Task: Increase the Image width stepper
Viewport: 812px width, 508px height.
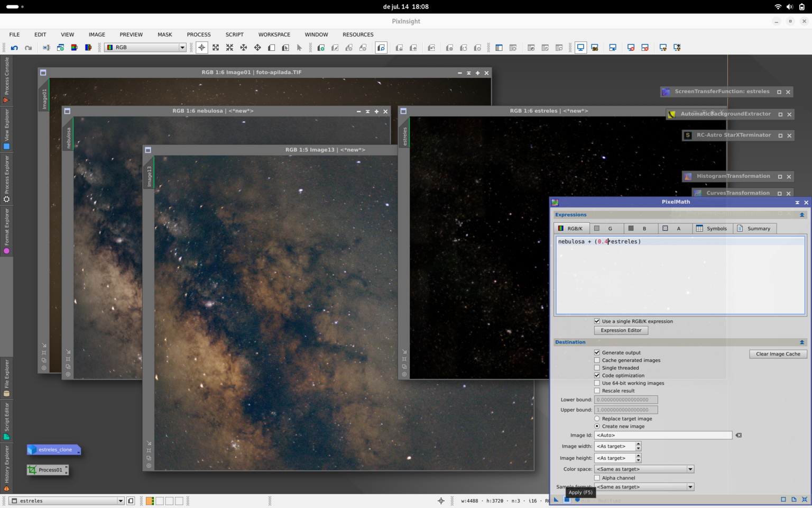Action: tap(639, 444)
